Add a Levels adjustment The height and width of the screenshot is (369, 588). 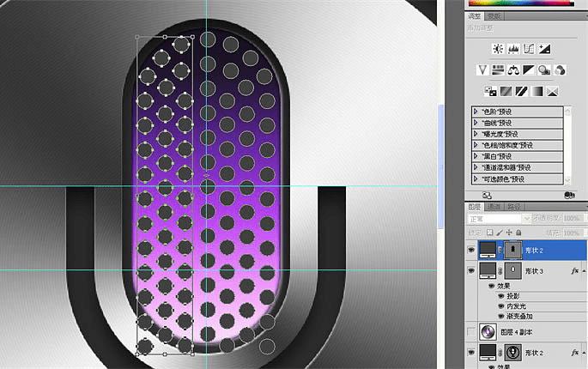tap(513, 49)
